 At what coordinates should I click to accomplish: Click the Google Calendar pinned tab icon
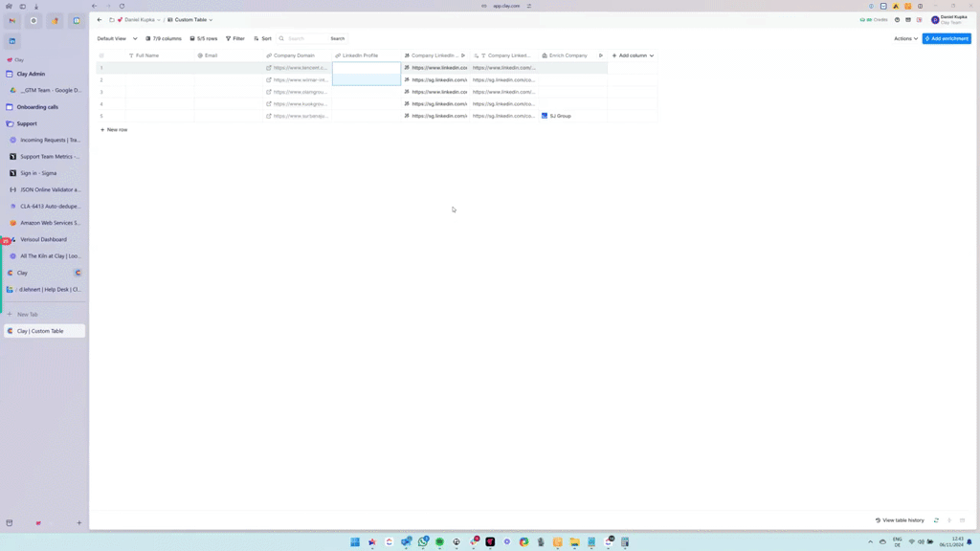[77, 20]
